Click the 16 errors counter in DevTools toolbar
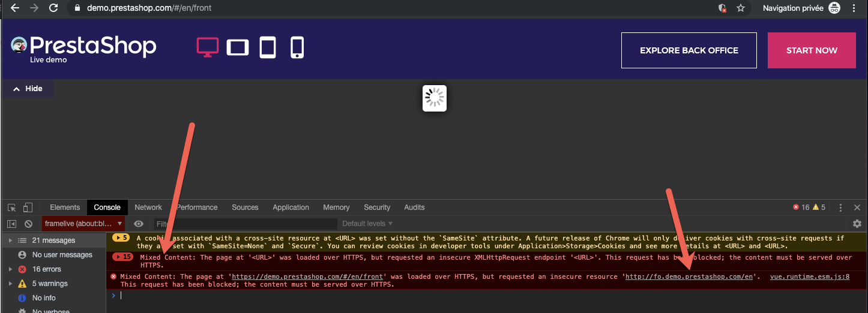The image size is (868, 313). pos(801,207)
